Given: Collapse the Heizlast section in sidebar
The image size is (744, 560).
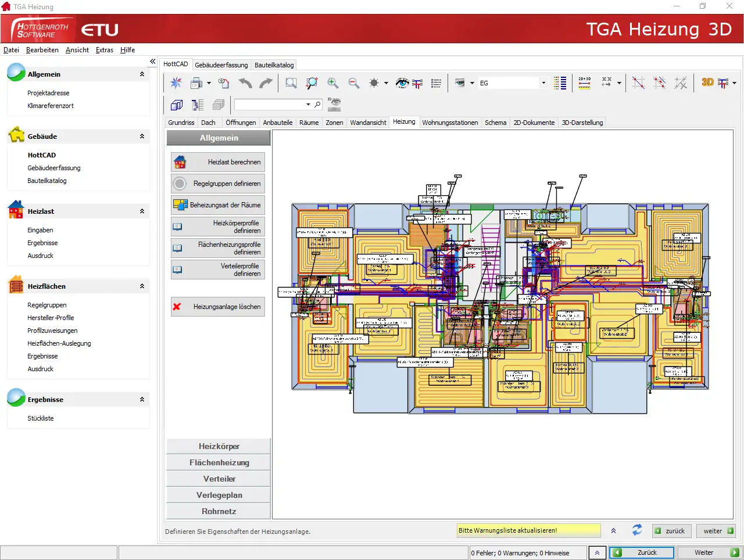Looking at the screenshot, I should click(142, 211).
